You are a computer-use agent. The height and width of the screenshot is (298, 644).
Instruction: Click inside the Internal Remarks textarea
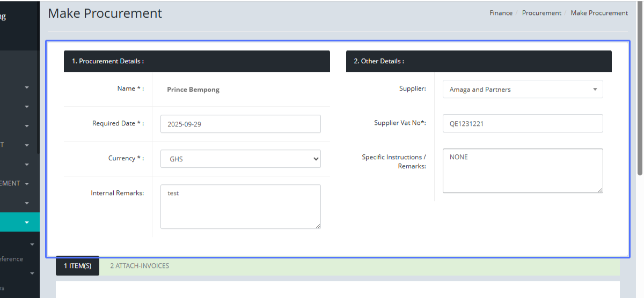pyautogui.click(x=240, y=206)
